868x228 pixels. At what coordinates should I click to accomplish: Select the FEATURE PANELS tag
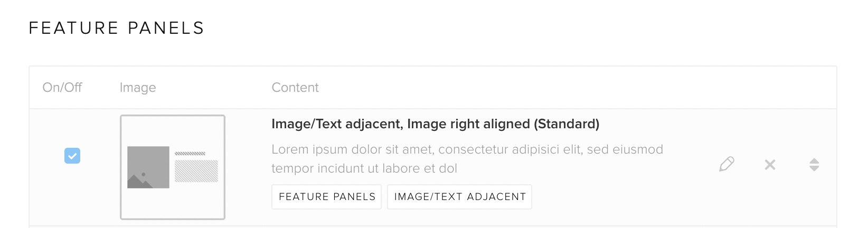pyautogui.click(x=327, y=197)
